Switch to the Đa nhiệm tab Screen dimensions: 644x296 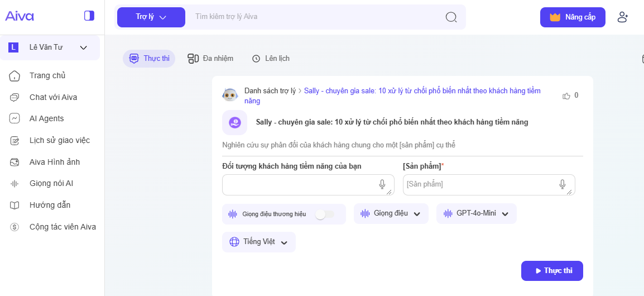[x=210, y=59]
